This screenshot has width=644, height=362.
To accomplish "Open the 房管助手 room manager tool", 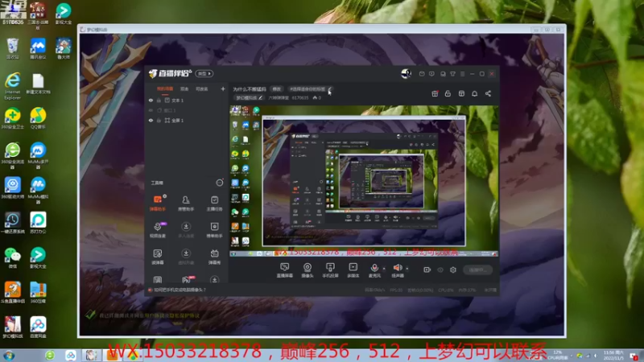I will click(186, 203).
